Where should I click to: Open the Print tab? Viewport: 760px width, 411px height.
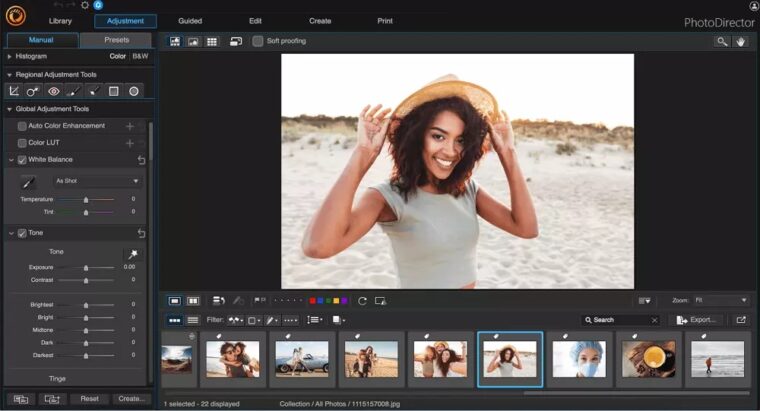click(385, 21)
